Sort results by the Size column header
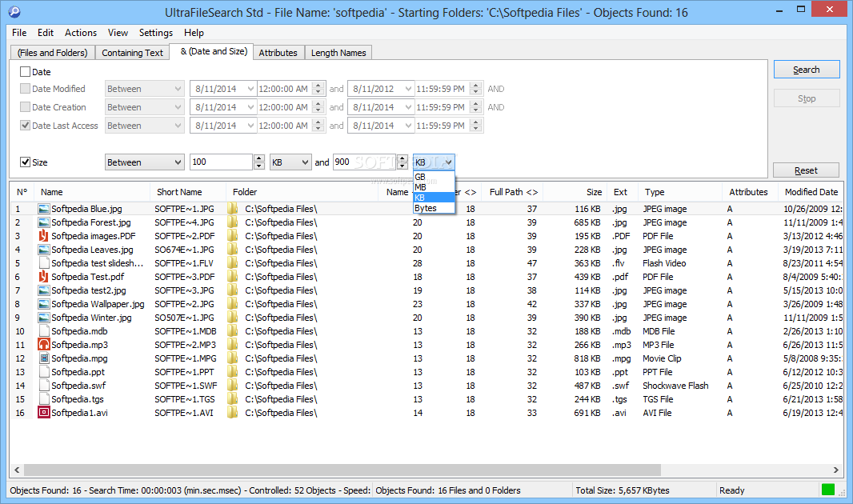 tap(574, 192)
